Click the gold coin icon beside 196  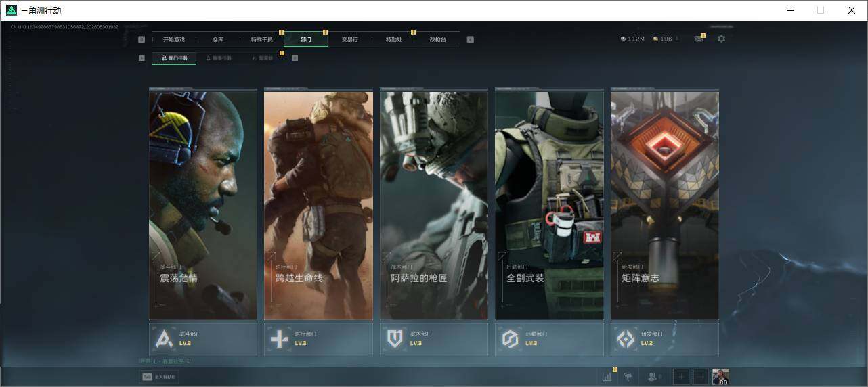(x=655, y=39)
